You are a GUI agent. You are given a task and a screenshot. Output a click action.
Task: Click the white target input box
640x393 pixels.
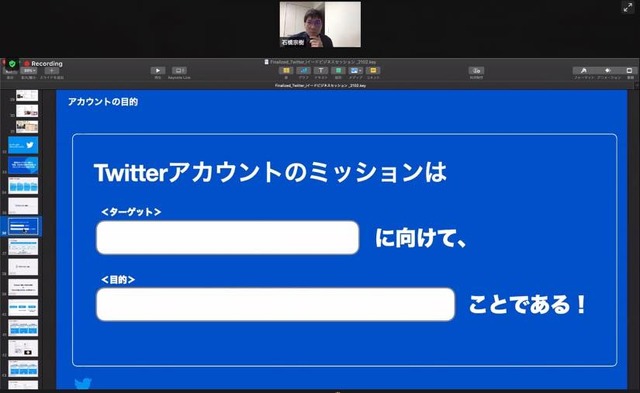pyautogui.click(x=228, y=238)
